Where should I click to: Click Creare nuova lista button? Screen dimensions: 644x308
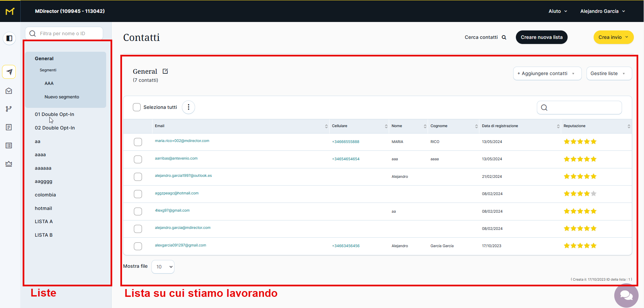click(541, 37)
